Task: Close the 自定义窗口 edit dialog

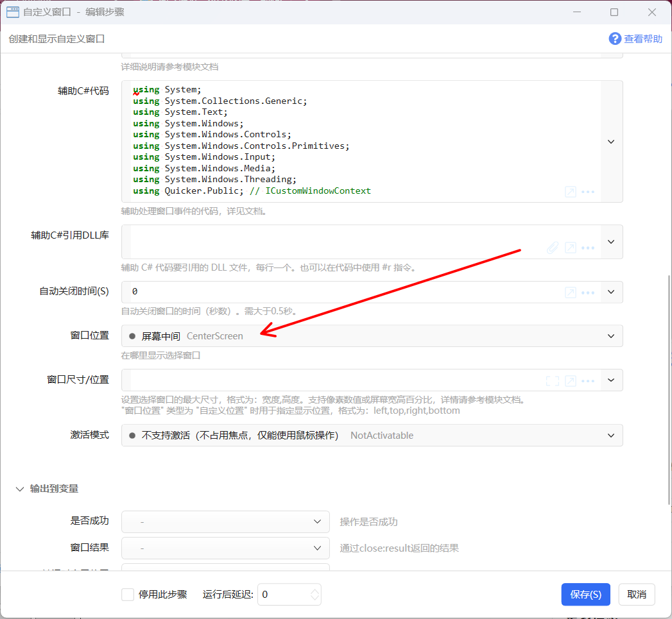Action: [652, 12]
